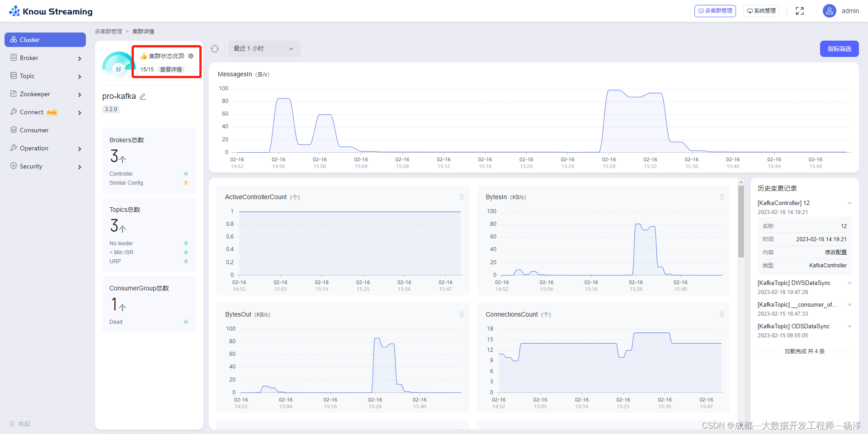Collapse the sidebar with bottom button
The image size is (868, 434).
pyautogui.click(x=20, y=424)
